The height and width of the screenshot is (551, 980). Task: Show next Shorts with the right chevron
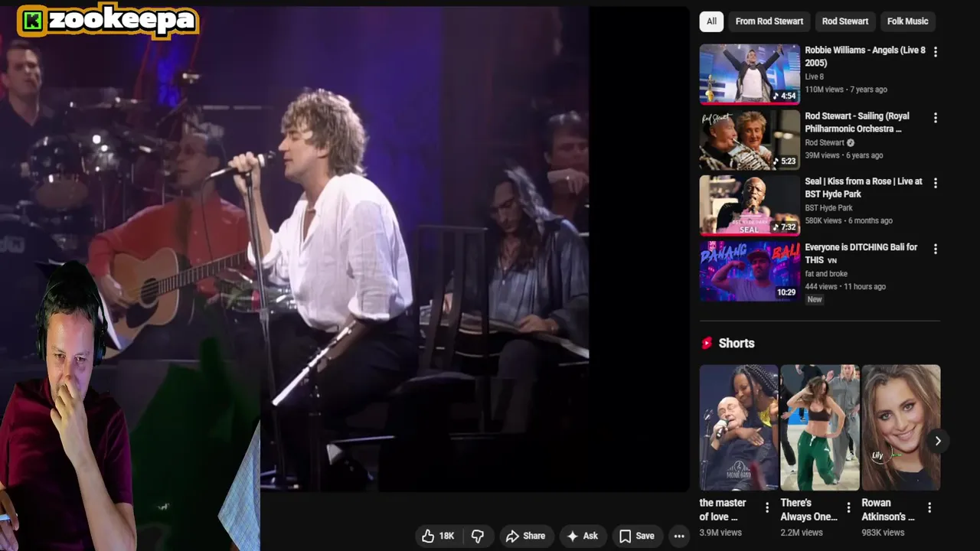click(x=938, y=441)
